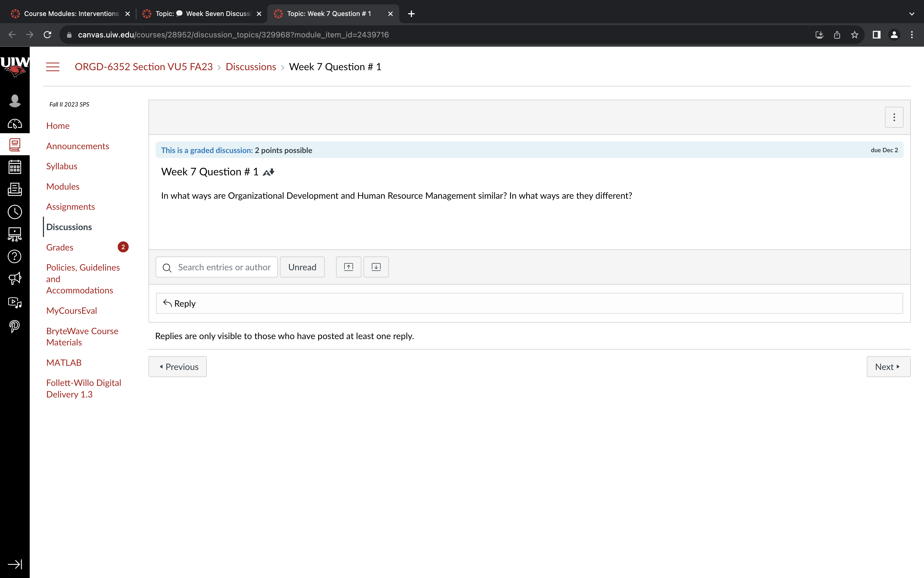This screenshot has width=924, height=578.
Task: Share this page from the address bar
Action: tap(837, 35)
